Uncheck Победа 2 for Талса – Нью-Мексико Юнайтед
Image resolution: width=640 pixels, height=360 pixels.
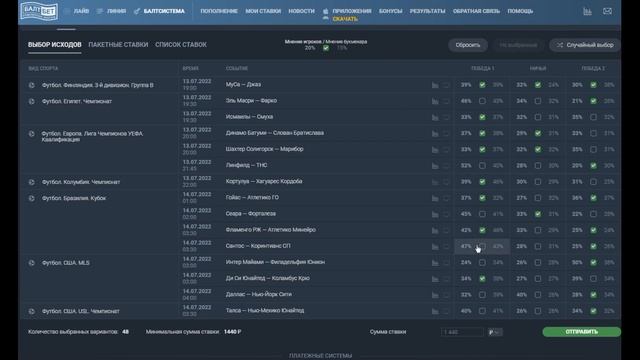point(593,311)
